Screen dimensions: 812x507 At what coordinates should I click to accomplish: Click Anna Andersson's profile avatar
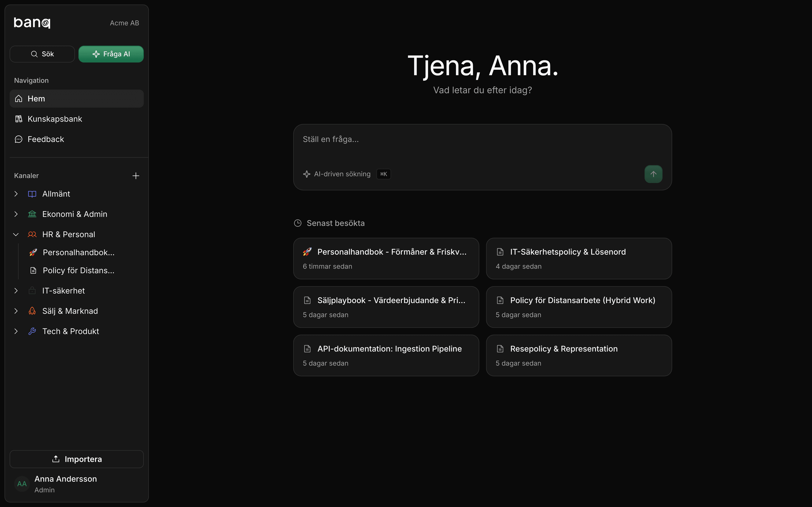pos(22,484)
